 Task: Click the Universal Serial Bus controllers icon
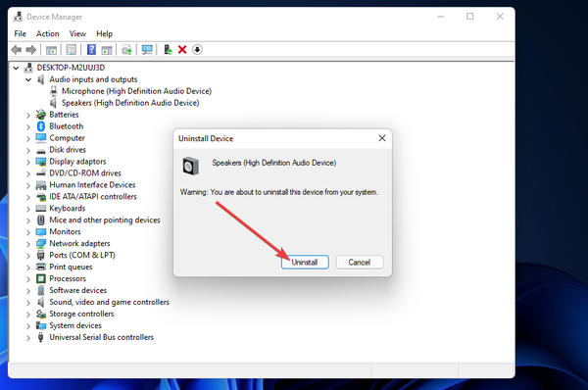click(40, 337)
